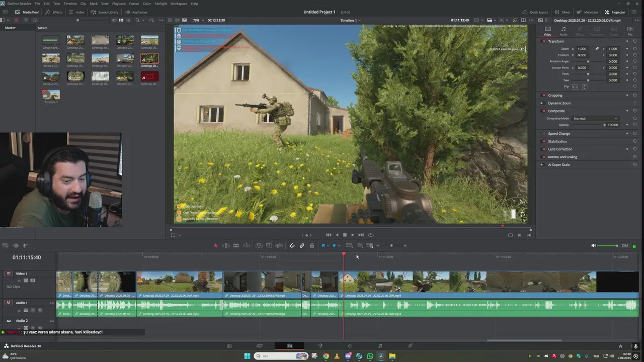Switch media pool to thumbnail grid view
Image resolution: width=644 pixels, height=362 pixels.
point(121,20)
